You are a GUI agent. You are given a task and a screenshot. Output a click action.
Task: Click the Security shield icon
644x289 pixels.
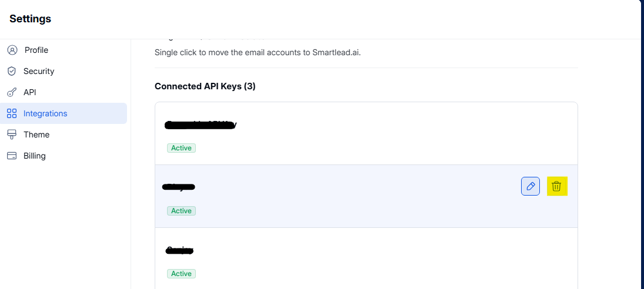point(12,71)
